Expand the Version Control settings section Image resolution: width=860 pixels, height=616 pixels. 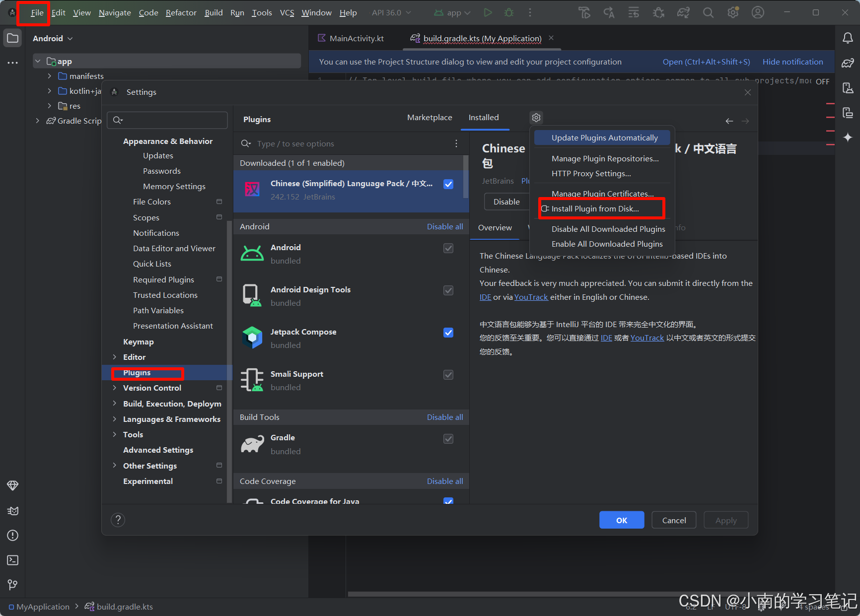115,388
